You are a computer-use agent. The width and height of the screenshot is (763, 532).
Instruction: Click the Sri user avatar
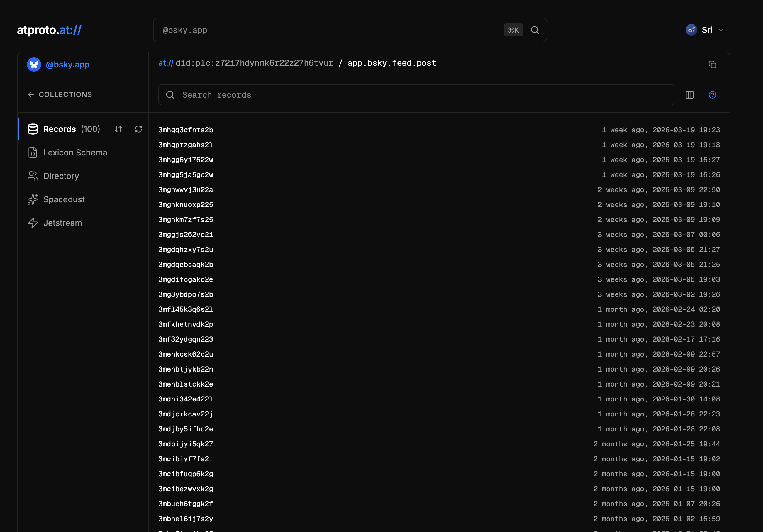(x=691, y=30)
